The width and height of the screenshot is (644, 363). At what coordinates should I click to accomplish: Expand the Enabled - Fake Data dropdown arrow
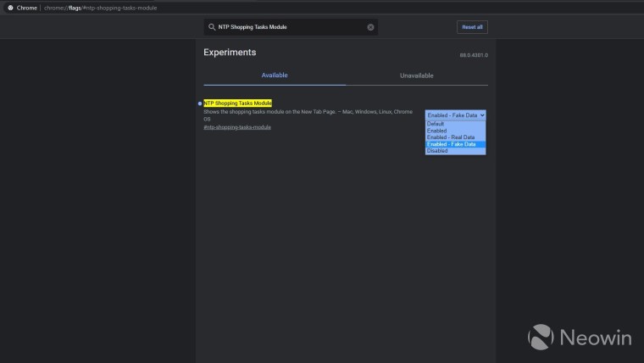[x=482, y=115]
